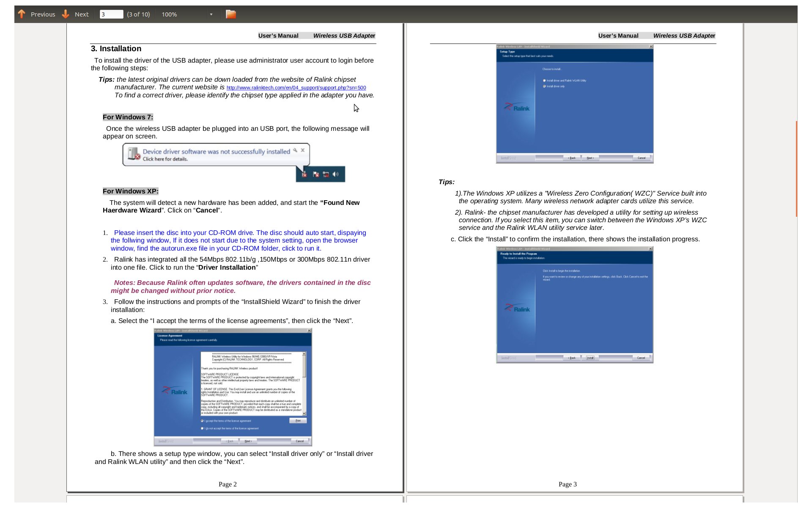Select 'Install driver and Ralink WLAN Utility' radio
This screenshot has height=508, width=812.
click(544, 80)
